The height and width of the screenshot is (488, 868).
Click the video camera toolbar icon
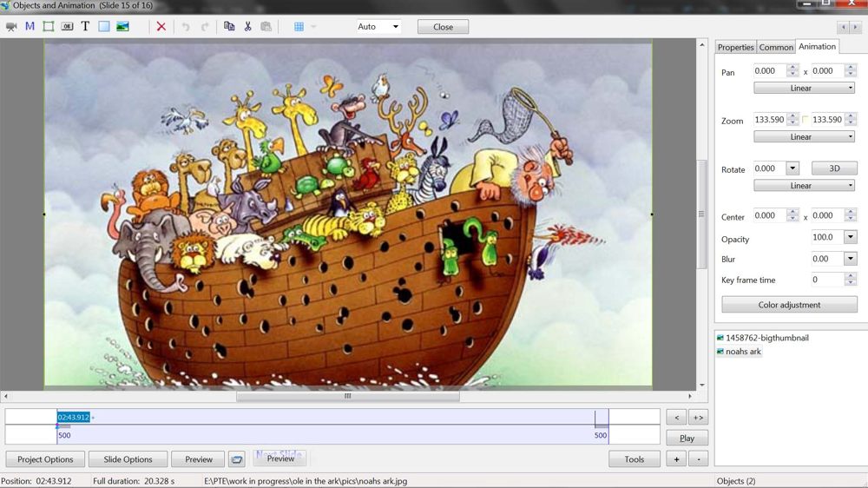(11, 27)
